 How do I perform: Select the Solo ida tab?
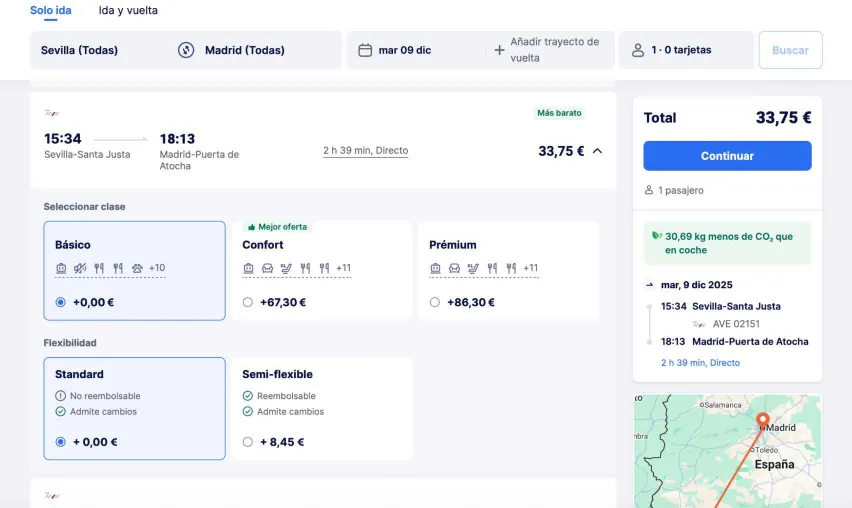pos(50,11)
